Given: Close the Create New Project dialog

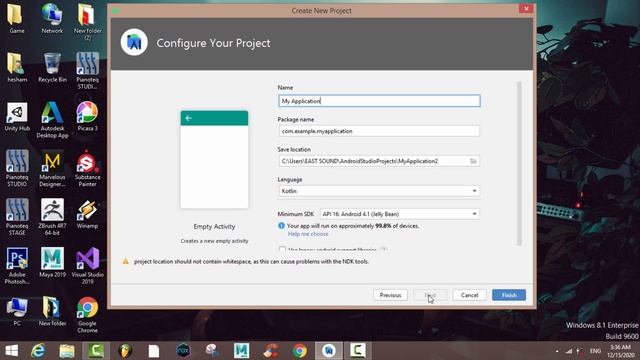Looking at the screenshot, I should pyautogui.click(x=526, y=9).
